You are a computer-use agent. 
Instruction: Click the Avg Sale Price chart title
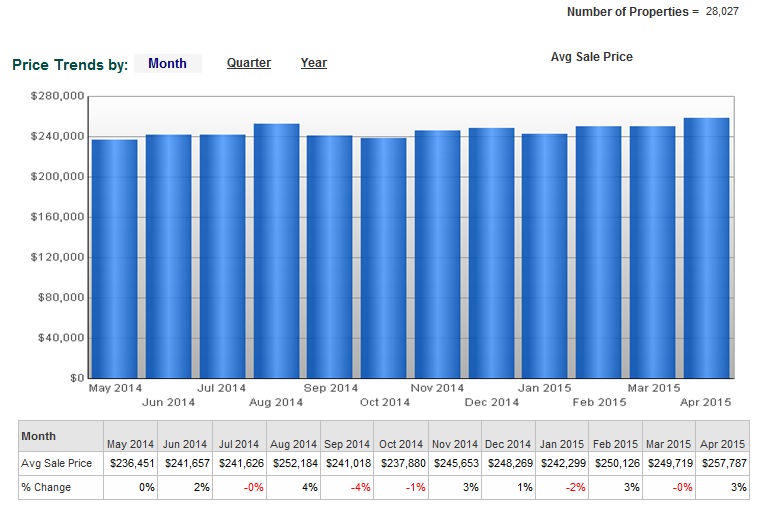point(591,57)
